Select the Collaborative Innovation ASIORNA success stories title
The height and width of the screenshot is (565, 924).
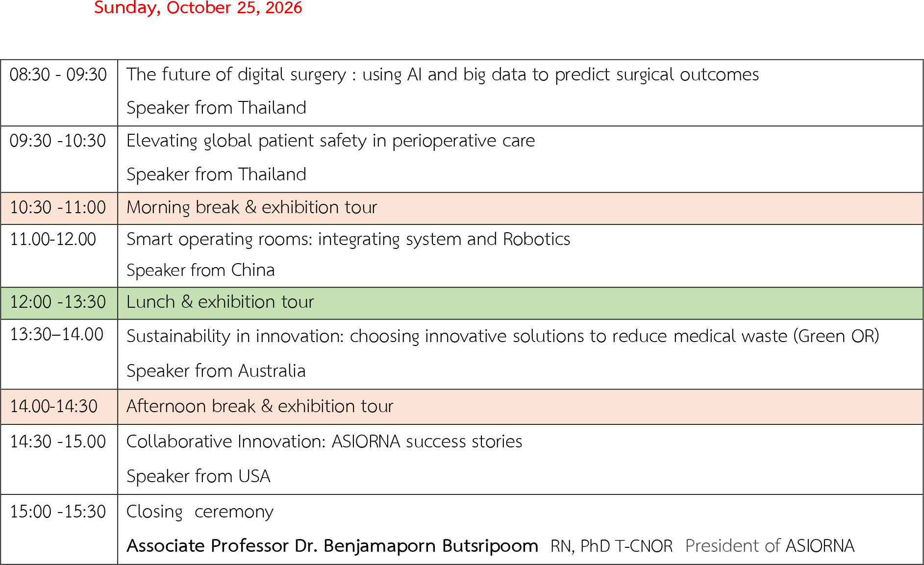click(324, 442)
